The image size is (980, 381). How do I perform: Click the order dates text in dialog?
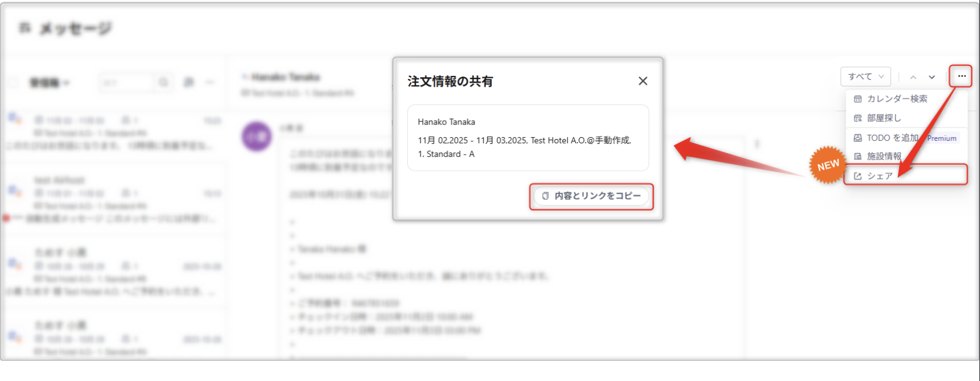(x=524, y=140)
